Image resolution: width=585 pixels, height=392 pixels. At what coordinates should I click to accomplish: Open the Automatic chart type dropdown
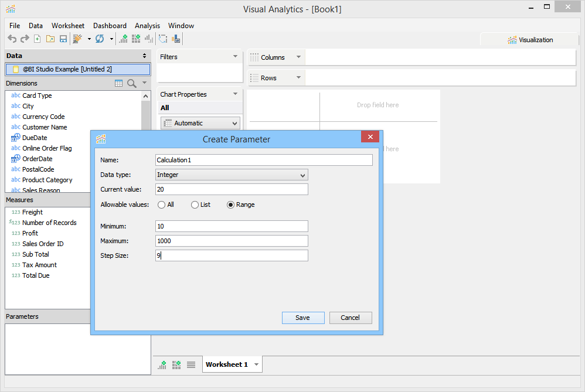point(200,123)
